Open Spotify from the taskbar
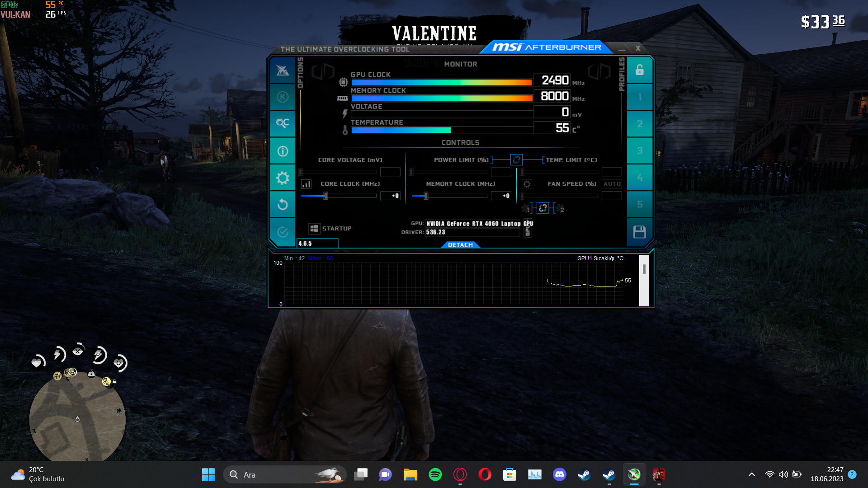Screen dimensions: 868x488 click(435, 474)
